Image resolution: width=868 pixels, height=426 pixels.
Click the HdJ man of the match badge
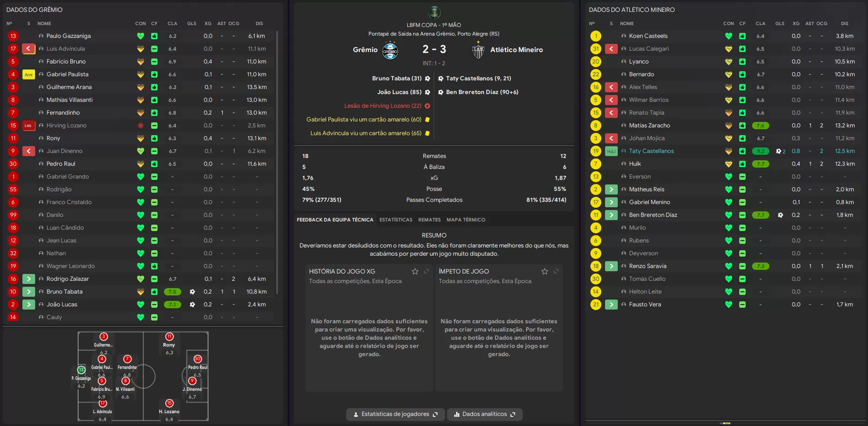pyautogui.click(x=611, y=151)
